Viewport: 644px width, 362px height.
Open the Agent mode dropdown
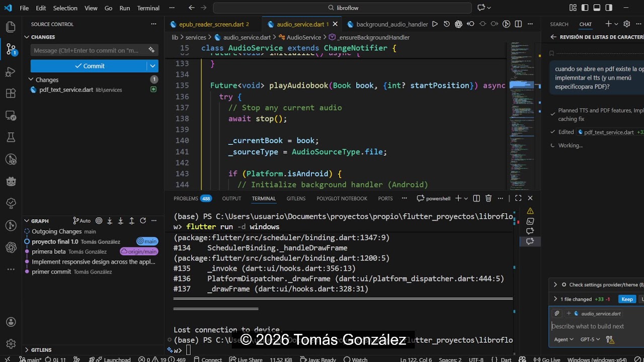click(x=563, y=339)
